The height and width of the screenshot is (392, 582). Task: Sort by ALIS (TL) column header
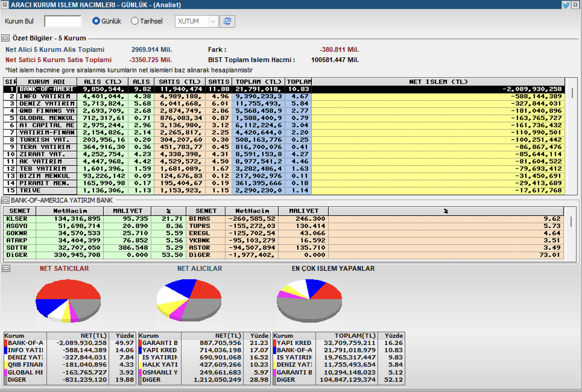[x=103, y=82]
